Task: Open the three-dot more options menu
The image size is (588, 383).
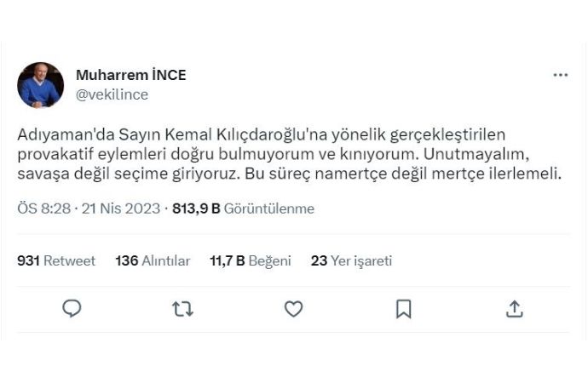Action: click(x=560, y=75)
